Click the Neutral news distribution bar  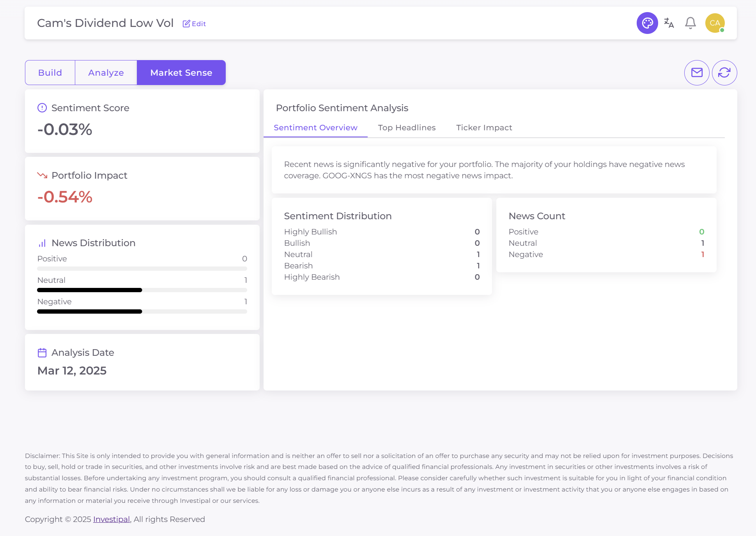89,290
